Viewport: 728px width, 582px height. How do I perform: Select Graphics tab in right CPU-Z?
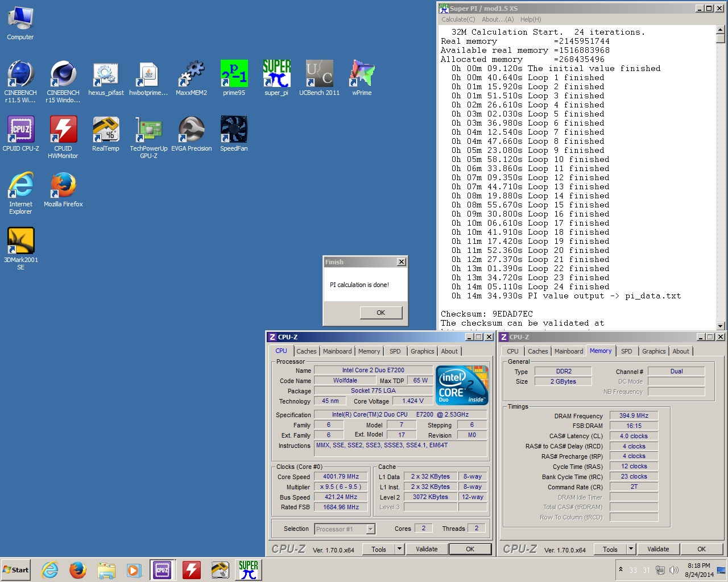(x=654, y=351)
